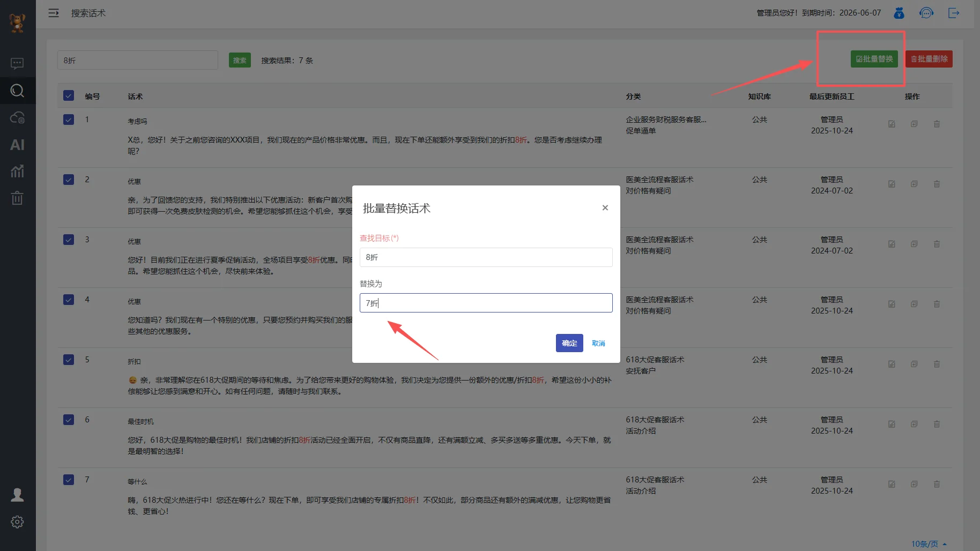Image resolution: width=980 pixels, height=551 pixels.
Task: Click the 确定 confirm button in dialog
Action: 569,343
